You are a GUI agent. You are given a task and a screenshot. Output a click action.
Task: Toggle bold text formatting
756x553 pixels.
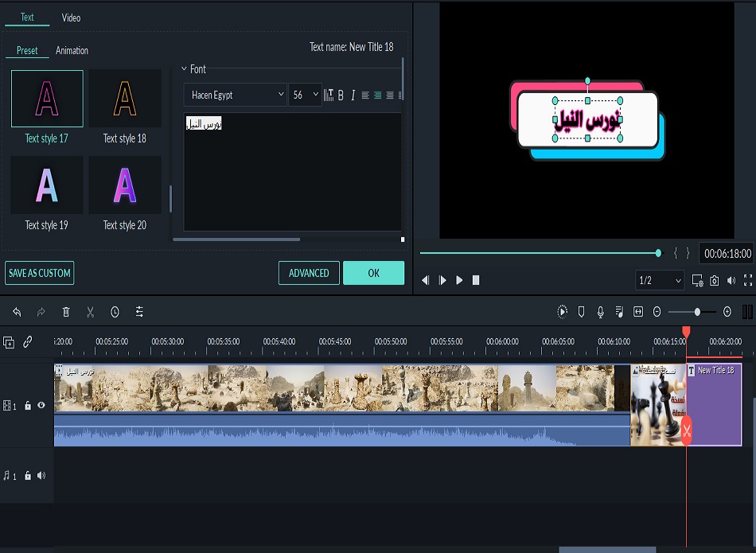[x=341, y=95]
